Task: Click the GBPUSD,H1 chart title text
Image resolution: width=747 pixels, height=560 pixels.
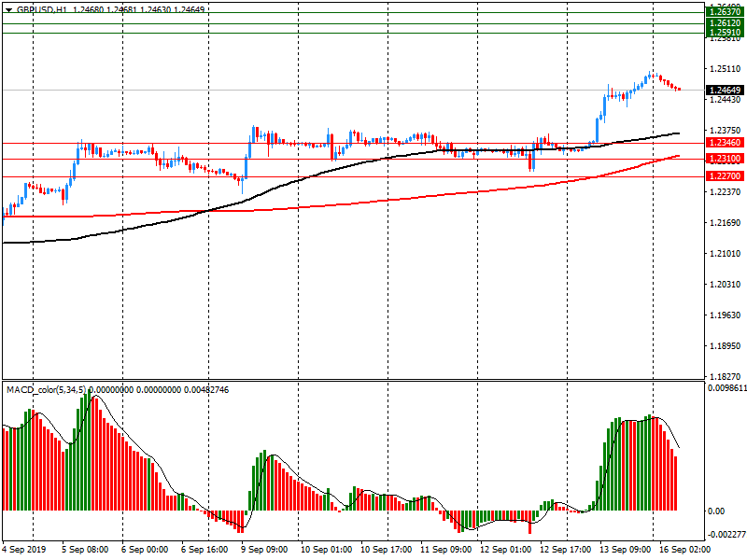Action: [x=42, y=9]
